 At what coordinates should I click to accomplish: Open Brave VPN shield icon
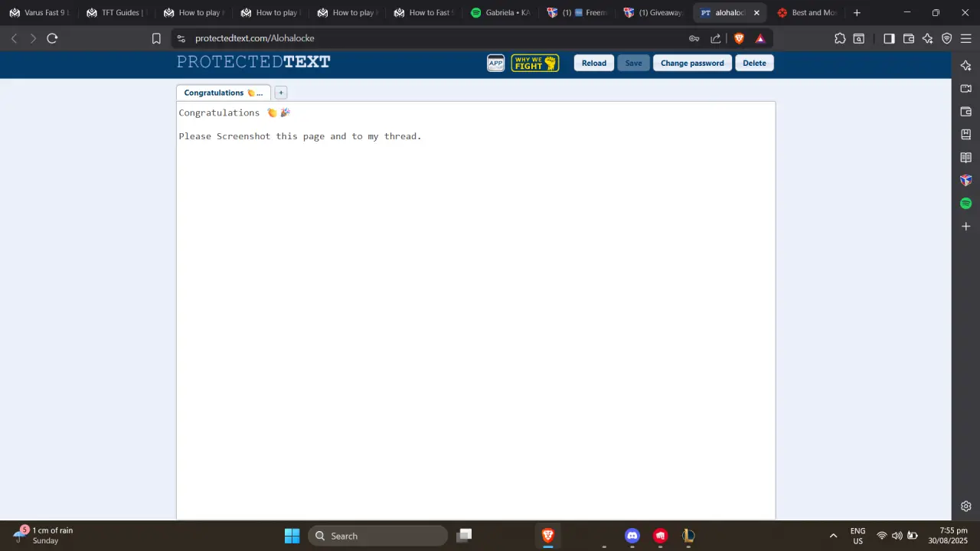coord(947,38)
